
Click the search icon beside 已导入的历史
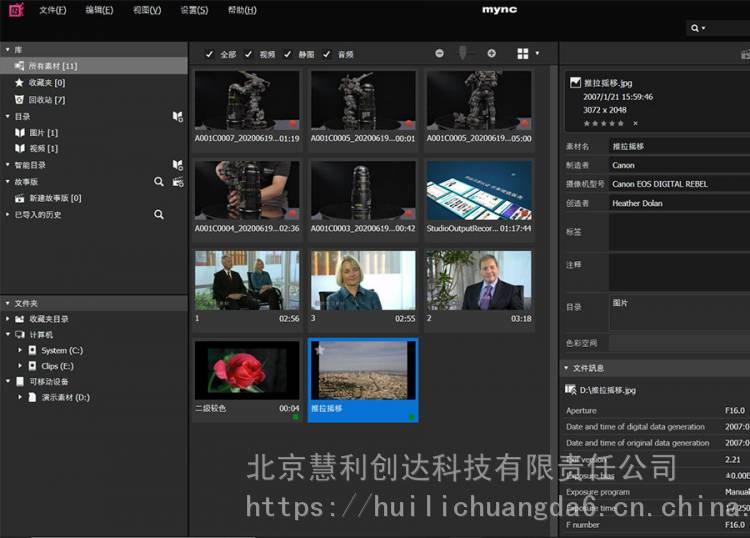158,214
